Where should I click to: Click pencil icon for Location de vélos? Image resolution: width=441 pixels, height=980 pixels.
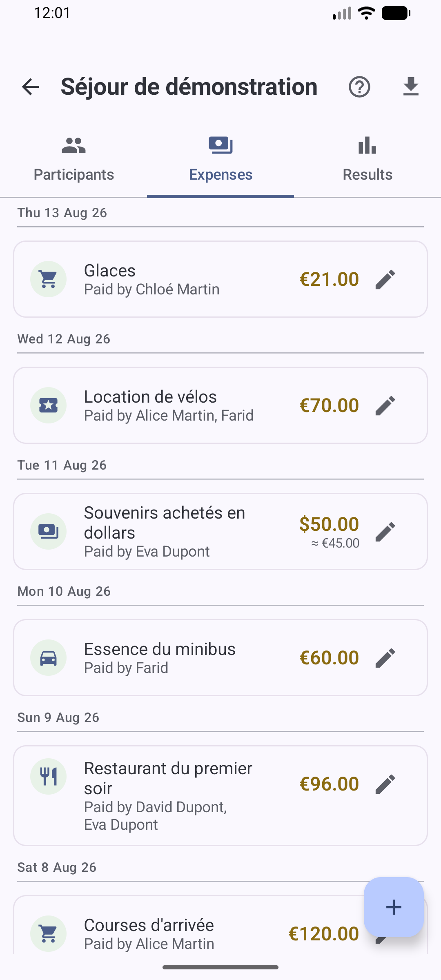(x=385, y=405)
